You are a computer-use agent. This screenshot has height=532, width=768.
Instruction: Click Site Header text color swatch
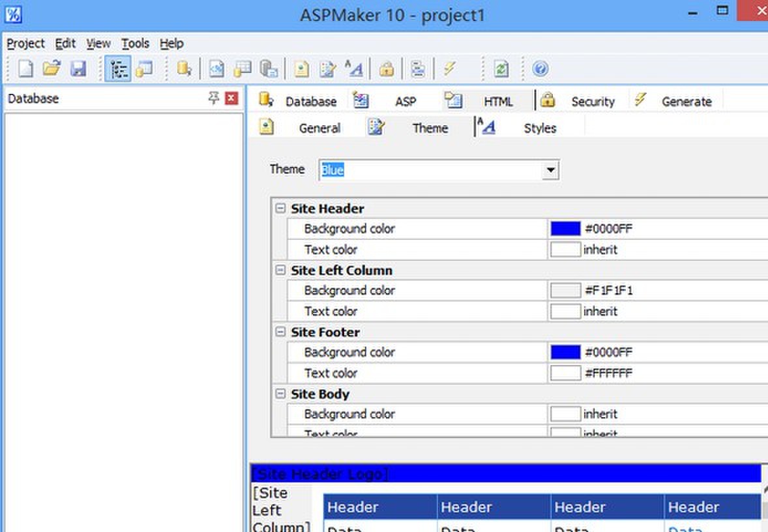pos(565,249)
